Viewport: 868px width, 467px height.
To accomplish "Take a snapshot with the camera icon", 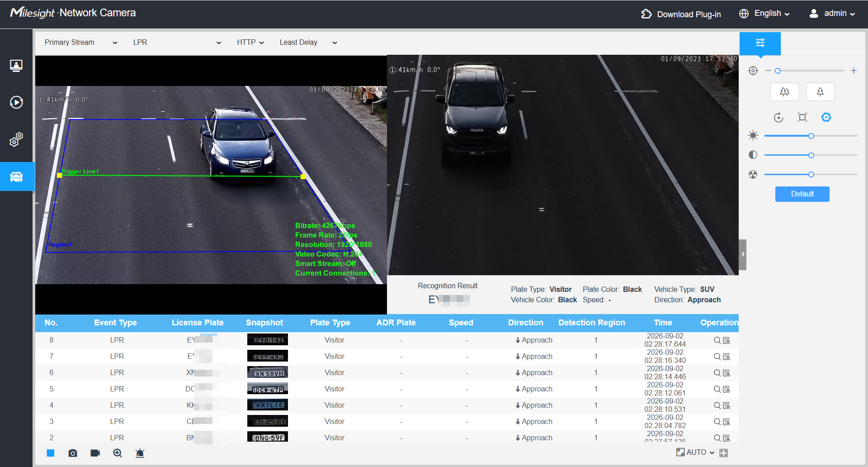I will pos(73,453).
